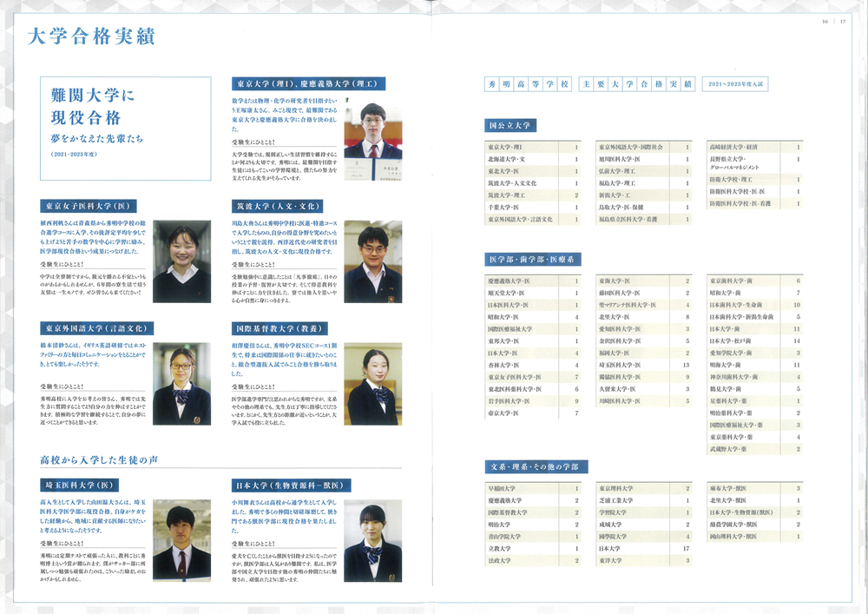This screenshot has width=868, height=614.
Task: Click the blue 東京女子医科大学（医） profile heading
Action: tap(88, 206)
